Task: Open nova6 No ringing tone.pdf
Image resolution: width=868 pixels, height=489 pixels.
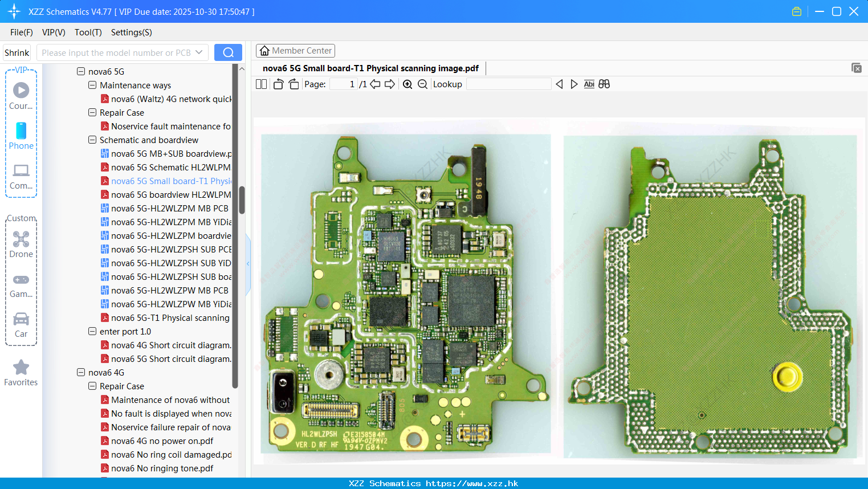Action: (x=157, y=468)
